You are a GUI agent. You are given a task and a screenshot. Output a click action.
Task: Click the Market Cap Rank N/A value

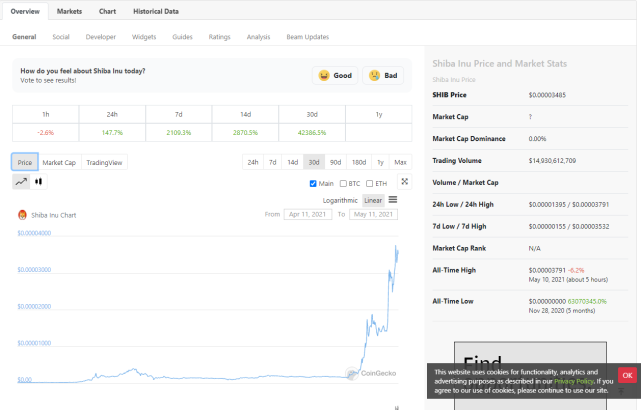point(534,248)
